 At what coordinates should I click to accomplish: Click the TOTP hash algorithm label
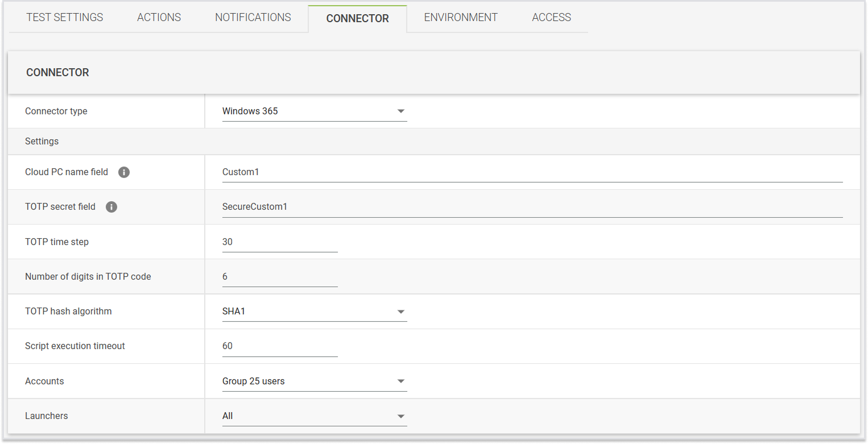point(68,312)
